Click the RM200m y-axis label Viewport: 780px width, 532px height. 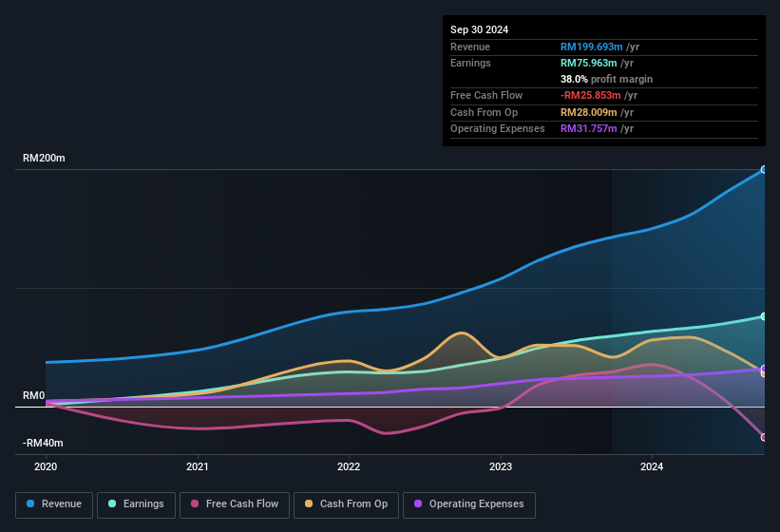click(x=44, y=158)
